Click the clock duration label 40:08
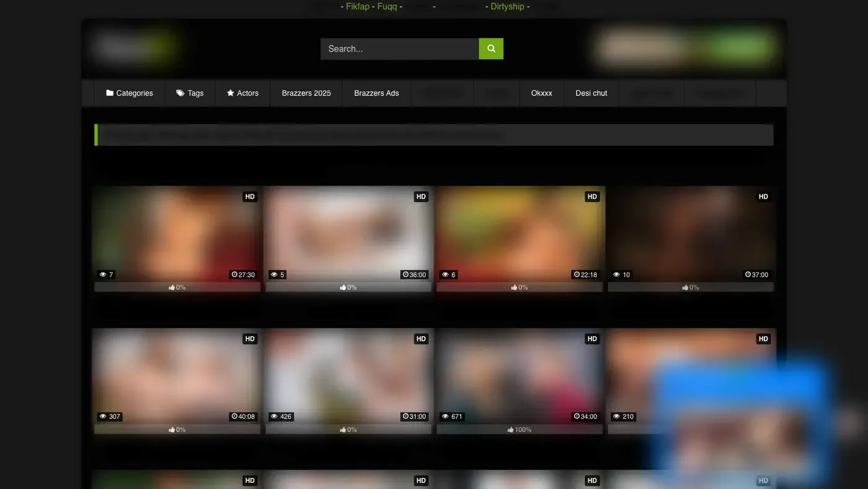868x489 pixels. [x=243, y=417]
